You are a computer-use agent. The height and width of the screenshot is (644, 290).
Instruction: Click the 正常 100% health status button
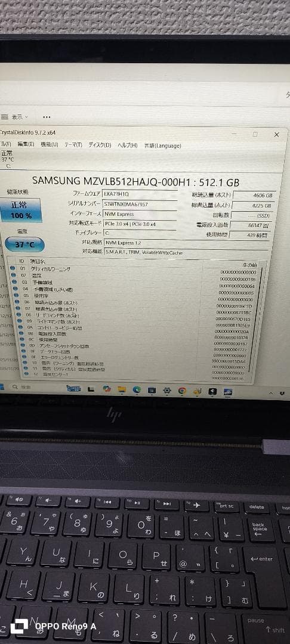tap(21, 210)
